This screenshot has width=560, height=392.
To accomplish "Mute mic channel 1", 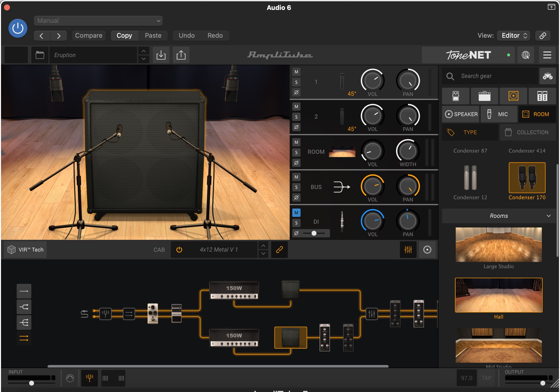I will pyautogui.click(x=296, y=72).
